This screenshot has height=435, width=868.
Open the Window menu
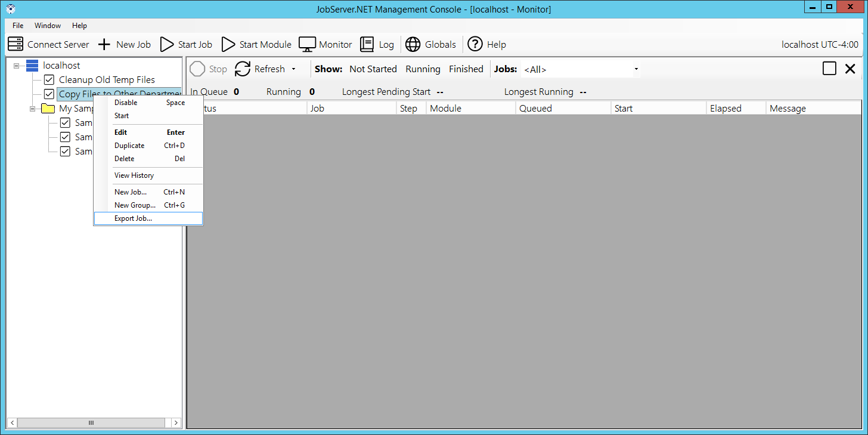[x=48, y=26]
